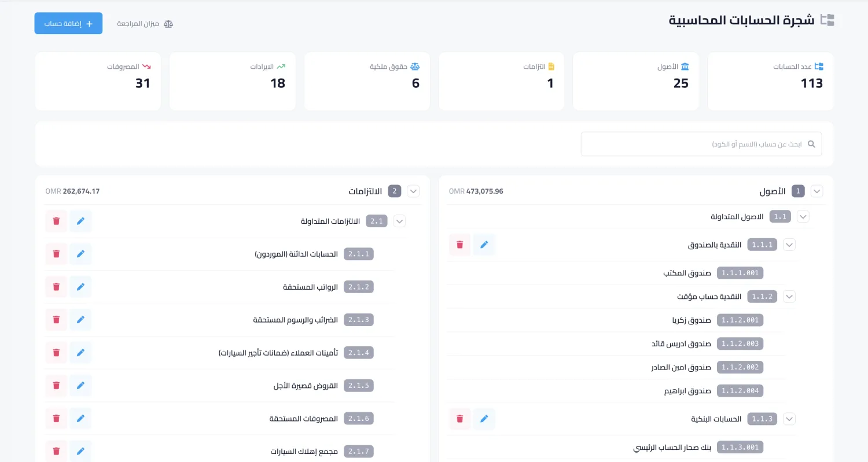
Task: Delete مجمع إهلاك السيارات trash icon
Action: (x=56, y=451)
